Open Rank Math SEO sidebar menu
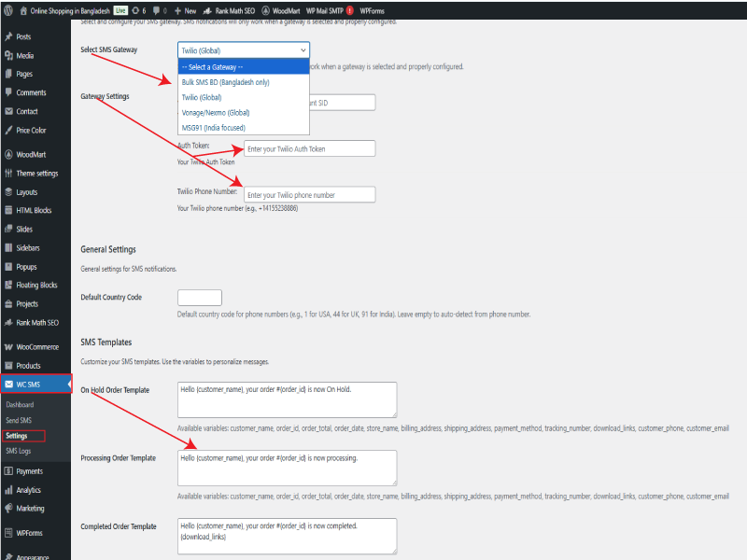This screenshot has height=560, width=747. 37,322
